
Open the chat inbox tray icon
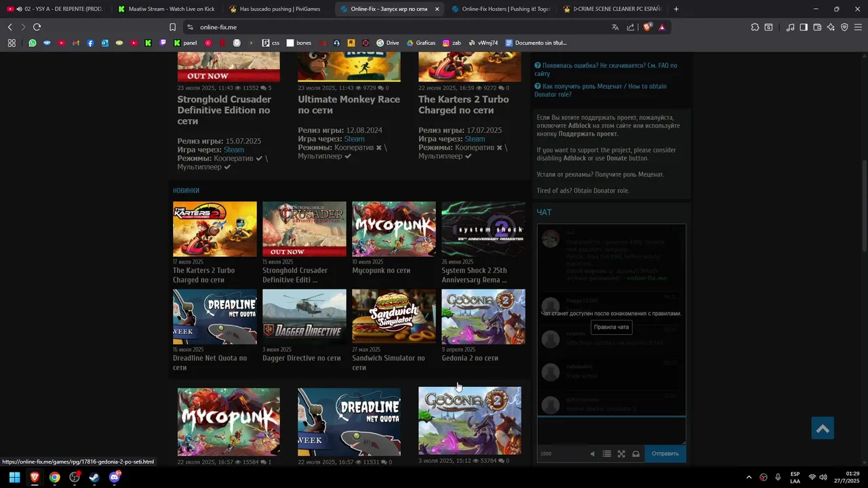(636, 454)
